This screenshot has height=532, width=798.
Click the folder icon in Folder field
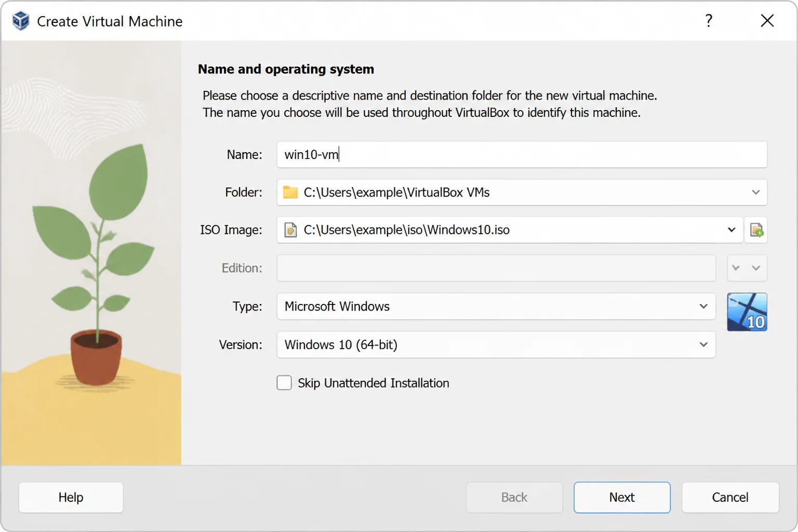click(x=290, y=192)
